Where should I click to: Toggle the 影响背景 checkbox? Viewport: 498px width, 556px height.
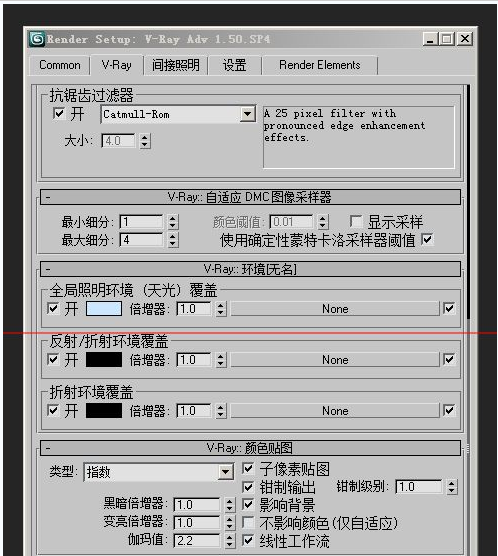tap(248, 505)
